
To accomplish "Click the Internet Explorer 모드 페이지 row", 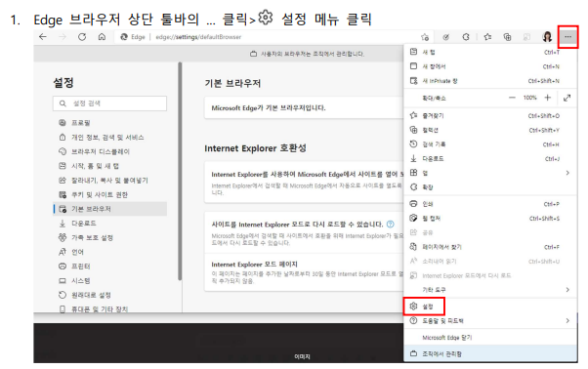I will click(304, 272).
